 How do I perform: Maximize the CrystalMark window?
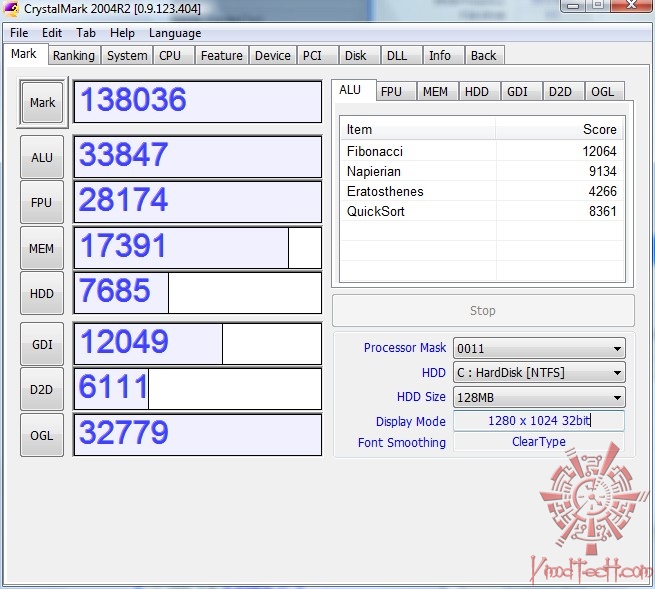[x=598, y=5]
